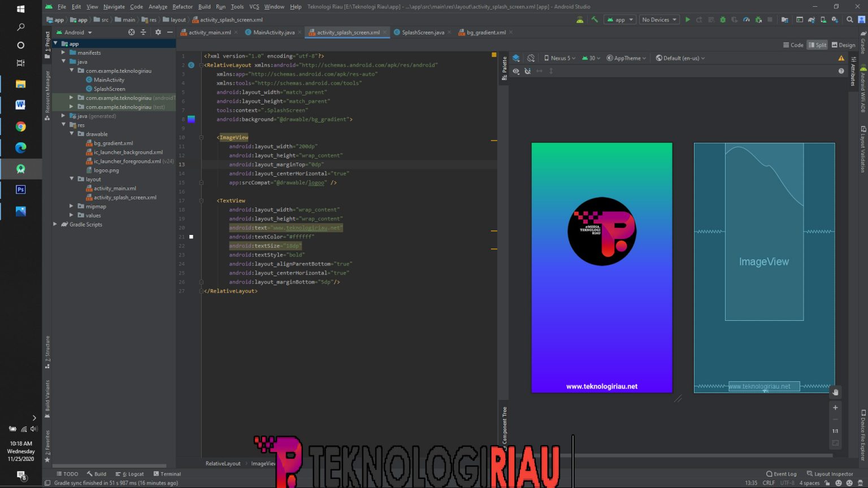Open the view options eye icon in the designer

[515, 71]
